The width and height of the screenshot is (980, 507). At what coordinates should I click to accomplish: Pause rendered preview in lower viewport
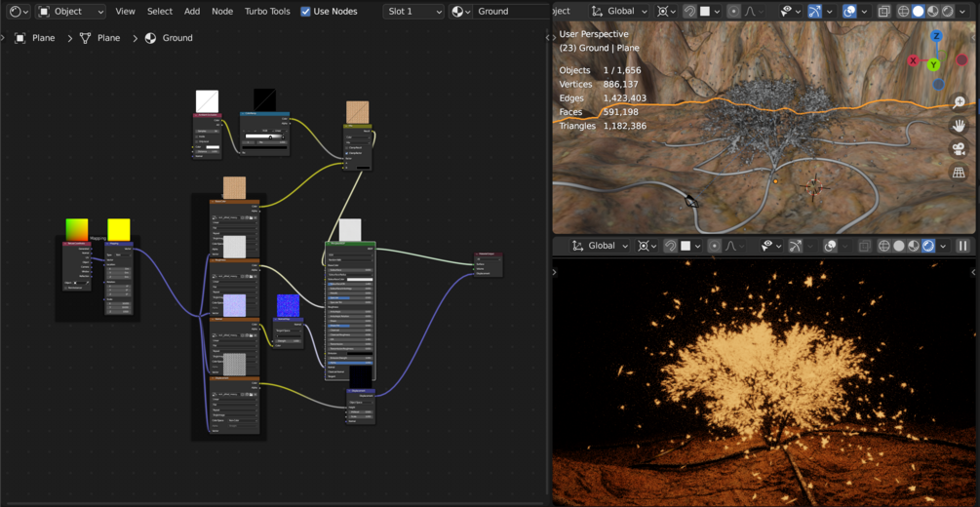coord(962,246)
